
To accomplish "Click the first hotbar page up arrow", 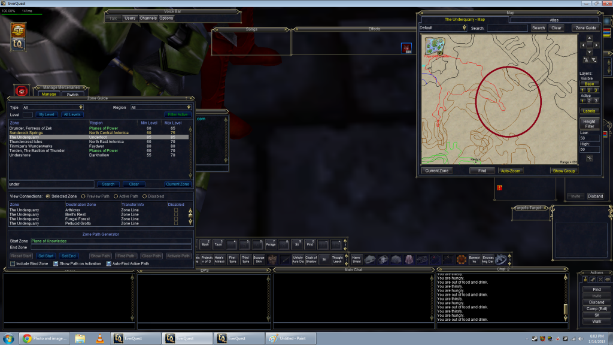I will coord(345,242).
